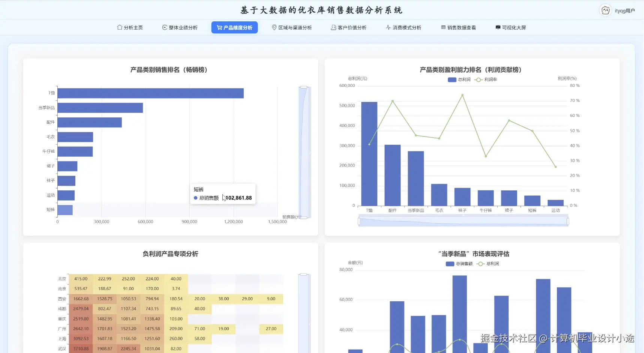
Task: Open 销售数据查看 tab
Action: point(458,27)
